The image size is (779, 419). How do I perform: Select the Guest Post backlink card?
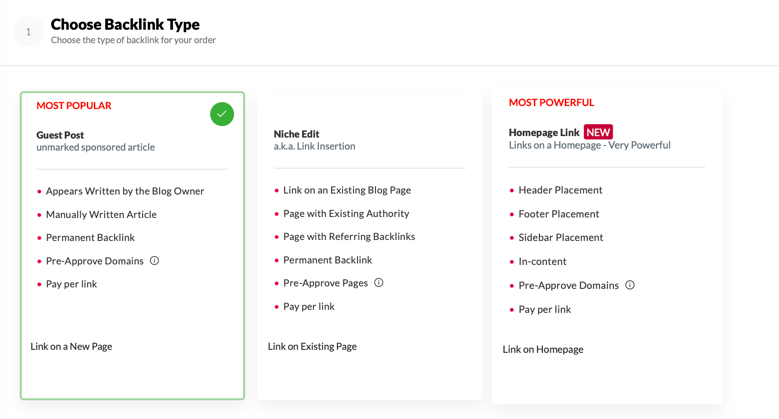132,246
